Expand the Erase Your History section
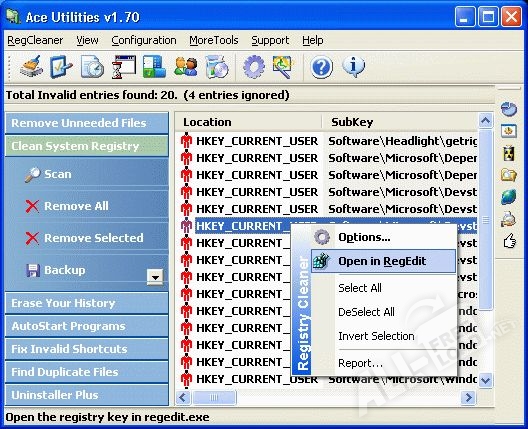528x429 pixels. (x=87, y=303)
